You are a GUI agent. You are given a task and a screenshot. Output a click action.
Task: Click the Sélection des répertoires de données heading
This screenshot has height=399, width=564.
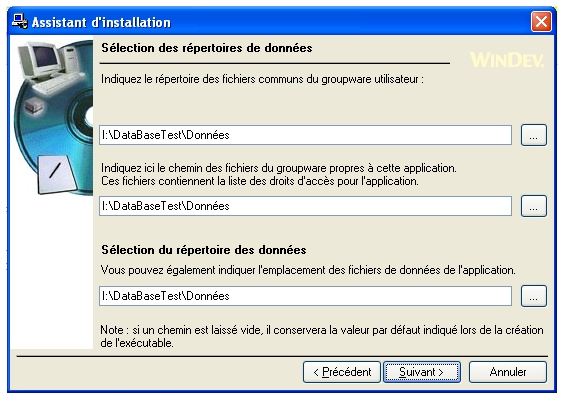pos(206,48)
